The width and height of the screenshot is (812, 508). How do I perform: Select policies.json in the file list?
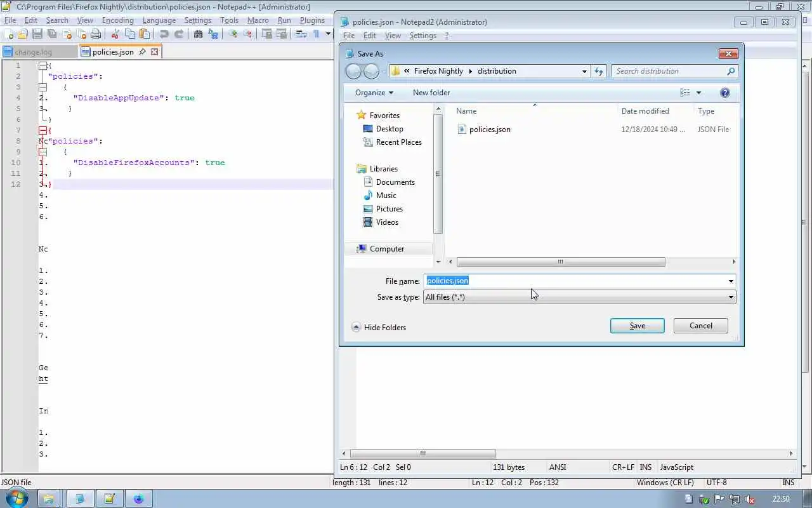[483, 130]
